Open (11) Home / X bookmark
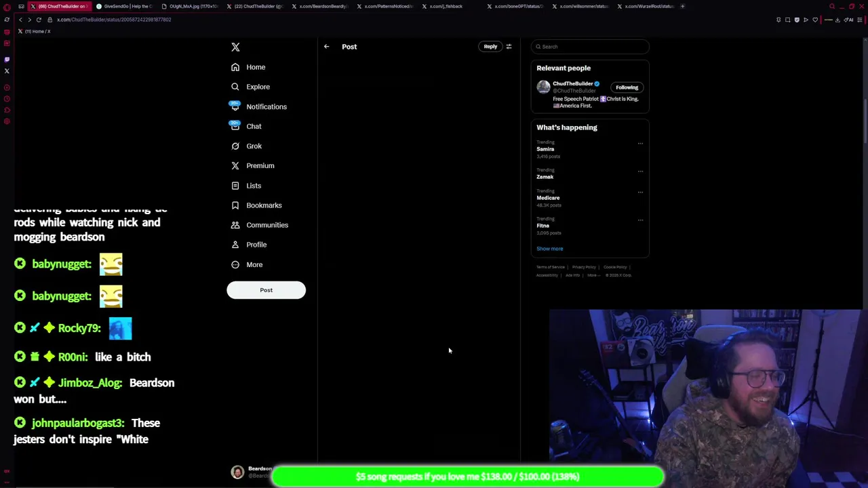The image size is (868, 488). (x=35, y=31)
